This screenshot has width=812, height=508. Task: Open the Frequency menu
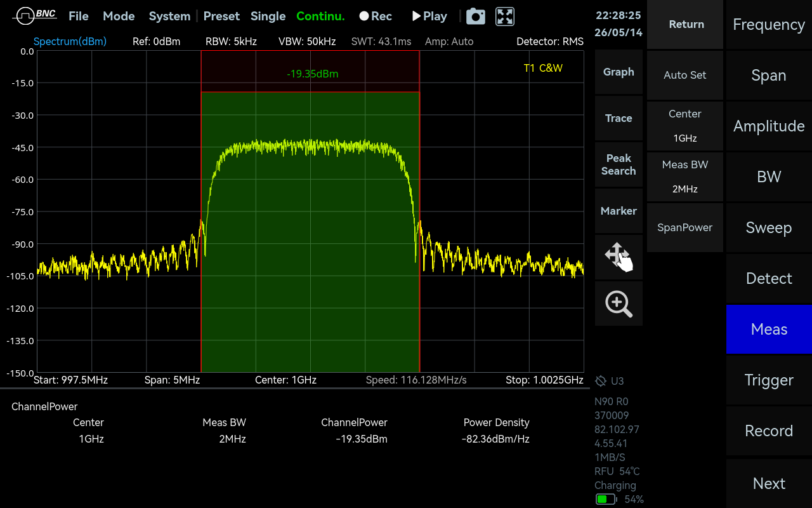[x=769, y=24]
